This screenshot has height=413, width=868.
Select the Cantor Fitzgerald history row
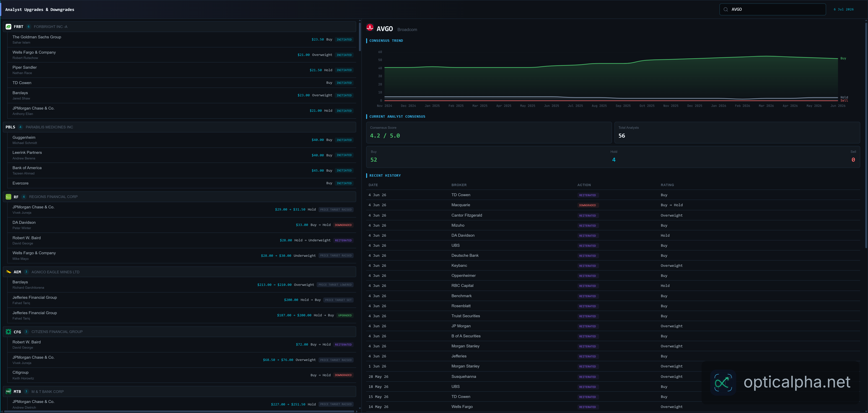[613, 215]
